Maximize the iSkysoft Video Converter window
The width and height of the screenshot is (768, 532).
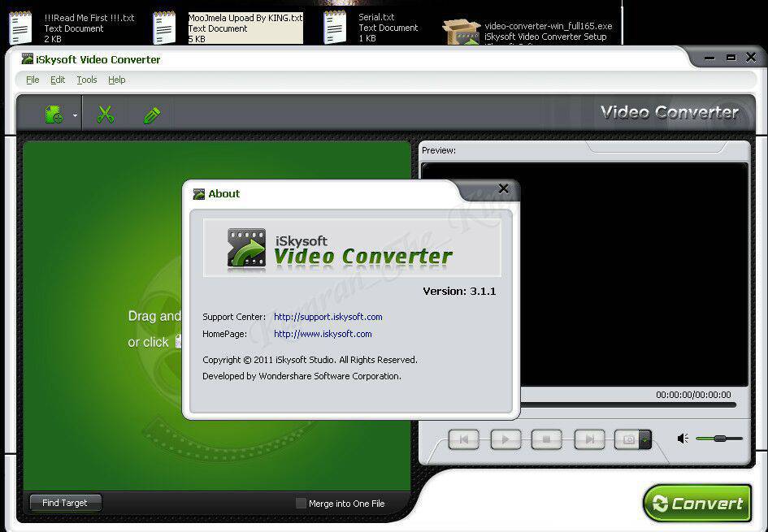731,58
